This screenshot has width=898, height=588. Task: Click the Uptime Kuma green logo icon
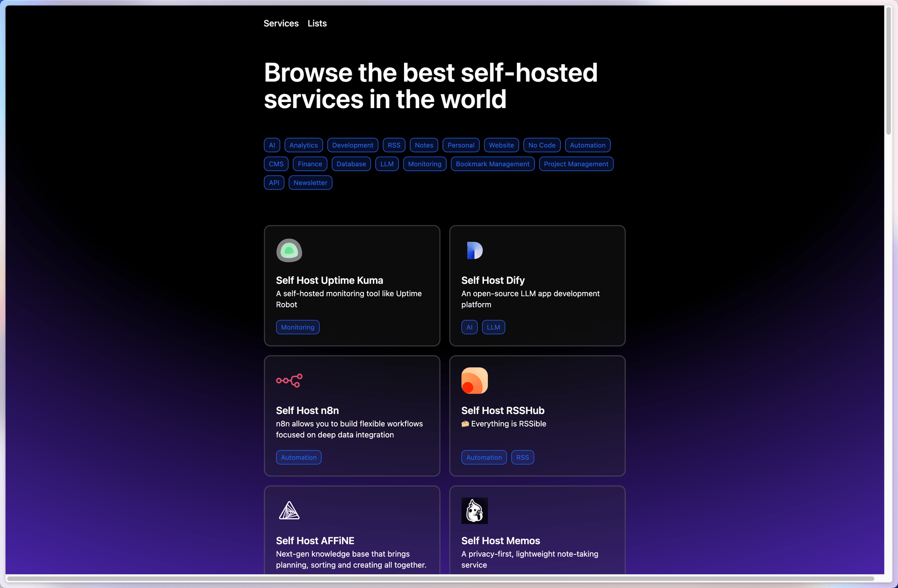point(289,250)
